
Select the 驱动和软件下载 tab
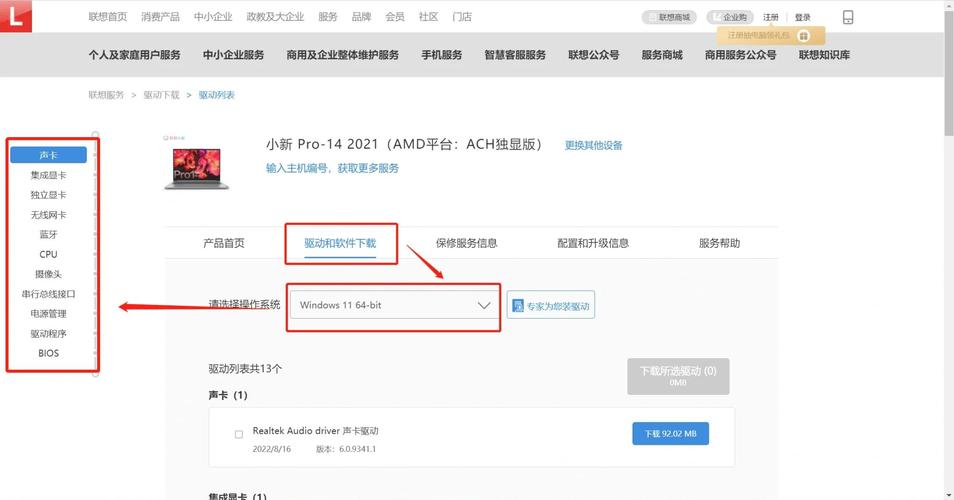(x=340, y=243)
